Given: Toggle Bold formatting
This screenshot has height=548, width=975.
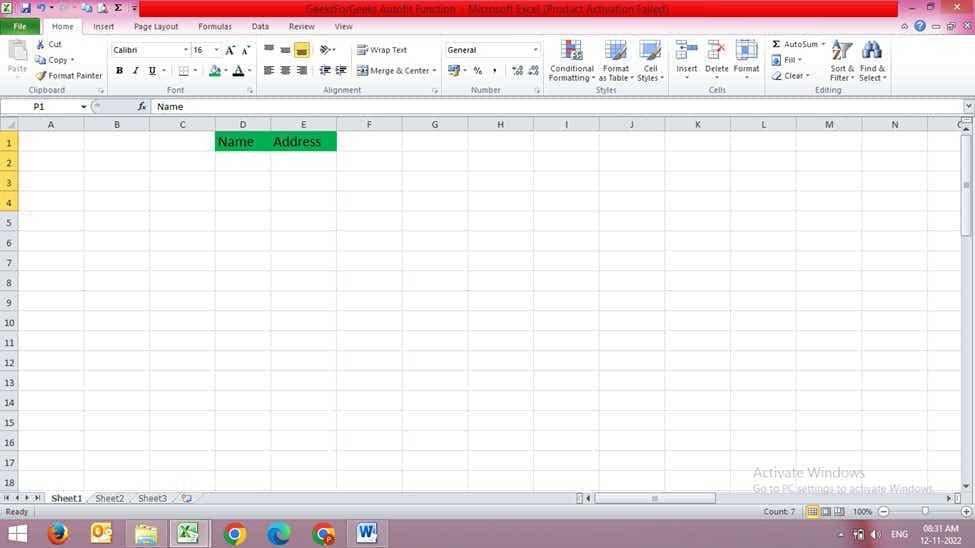Looking at the screenshot, I should point(119,70).
